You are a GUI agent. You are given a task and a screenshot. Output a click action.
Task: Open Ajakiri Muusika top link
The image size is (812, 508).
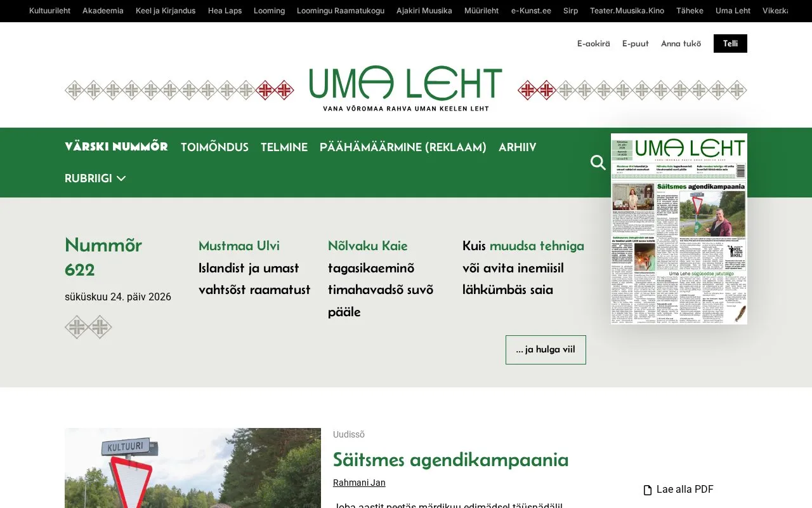pyautogui.click(x=424, y=11)
